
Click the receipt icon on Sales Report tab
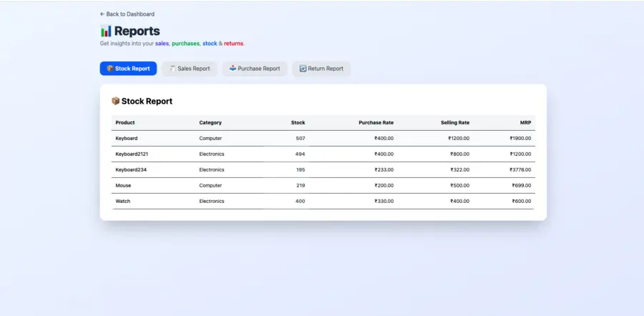pyautogui.click(x=173, y=69)
